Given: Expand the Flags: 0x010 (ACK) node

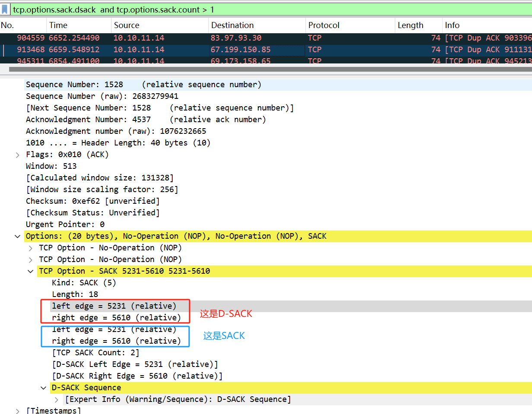Looking at the screenshot, I should tap(18, 155).
